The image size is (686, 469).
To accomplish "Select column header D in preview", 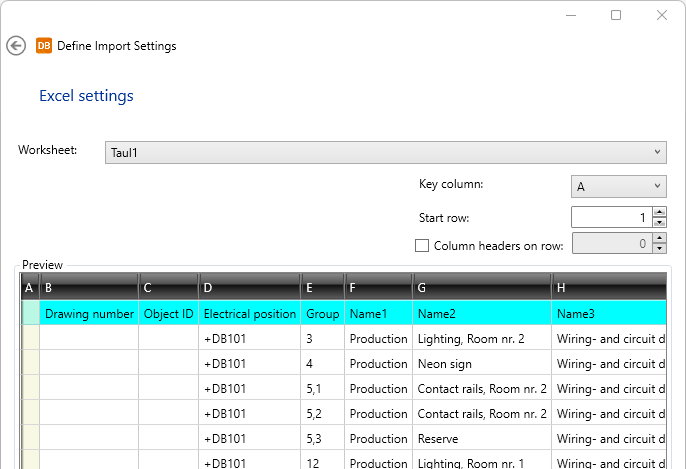I will click(x=250, y=288).
